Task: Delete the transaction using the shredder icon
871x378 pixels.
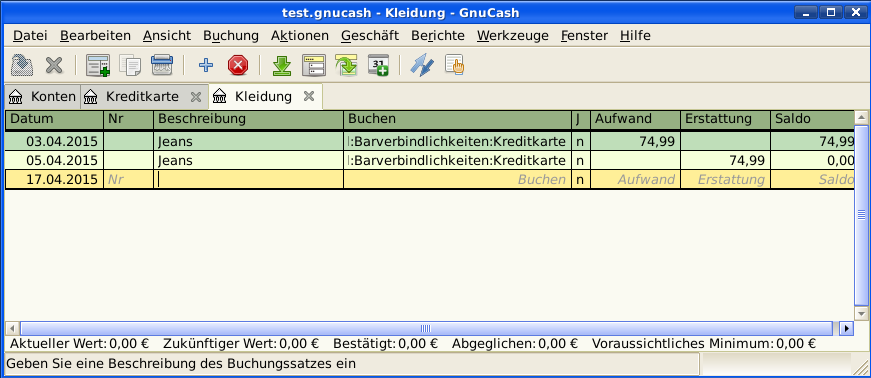Action: 162,65
